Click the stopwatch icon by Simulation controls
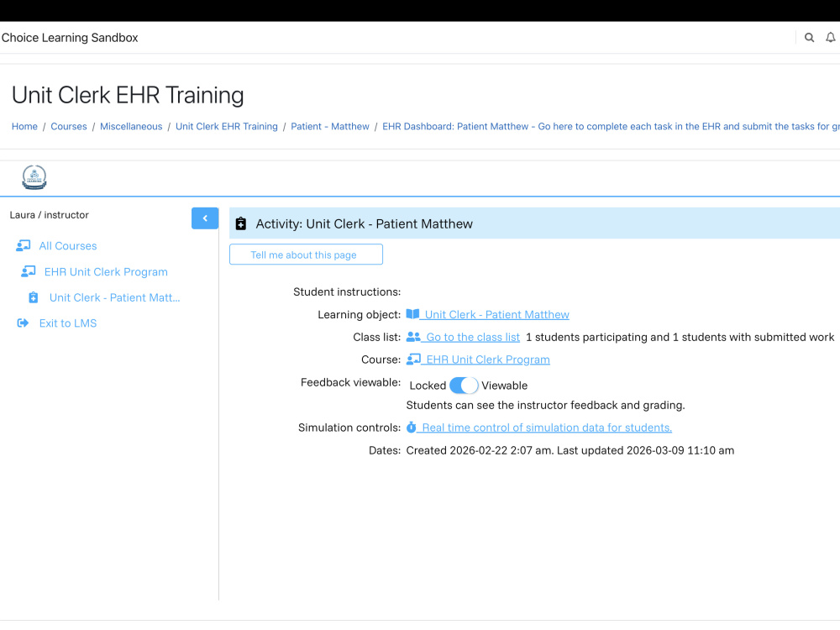Viewport: 840px width, 630px height. tap(411, 428)
